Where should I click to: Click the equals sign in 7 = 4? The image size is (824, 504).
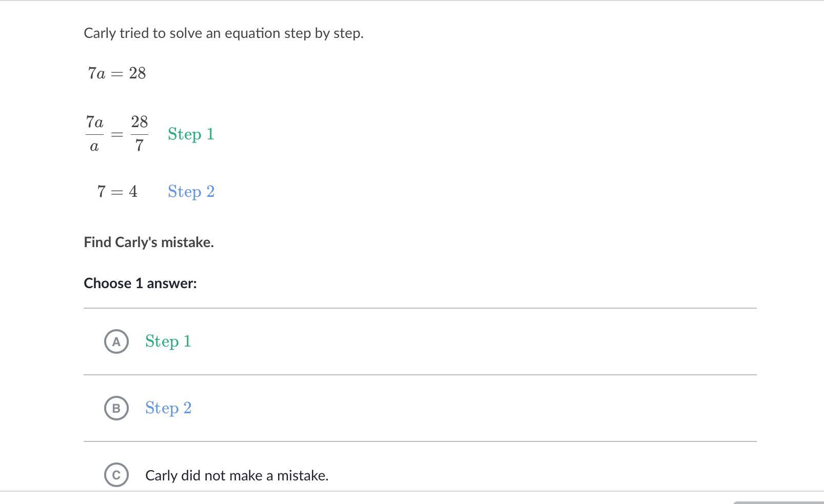[117, 192]
